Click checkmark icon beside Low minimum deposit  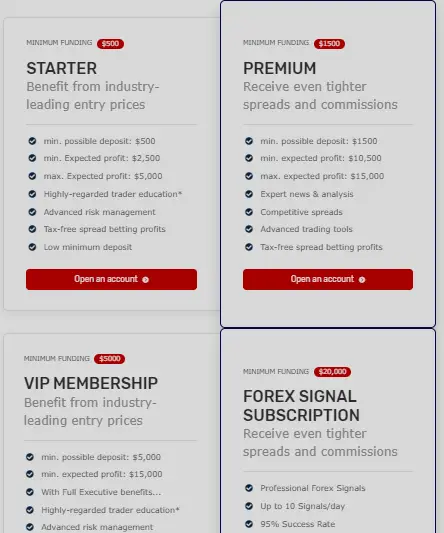tap(32, 247)
